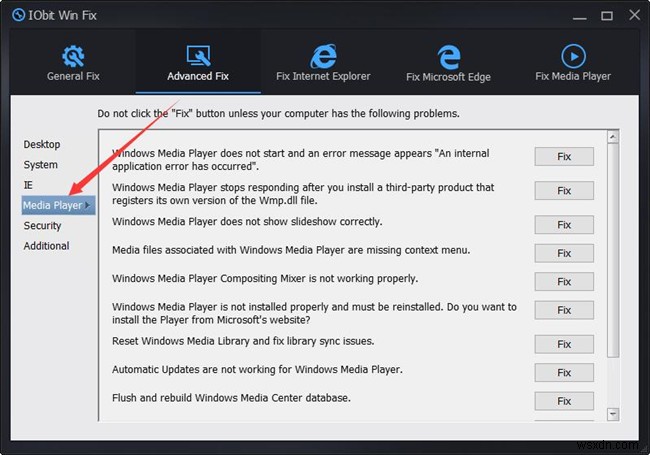Click the warning text about the Fix button
Viewport: 650px width, 455px height.
(x=279, y=114)
